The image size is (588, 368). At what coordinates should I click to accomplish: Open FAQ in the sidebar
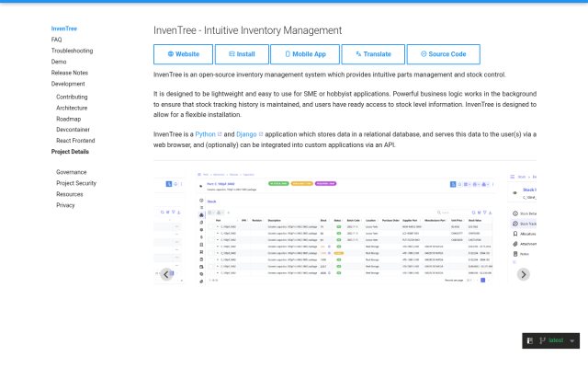[56, 40]
